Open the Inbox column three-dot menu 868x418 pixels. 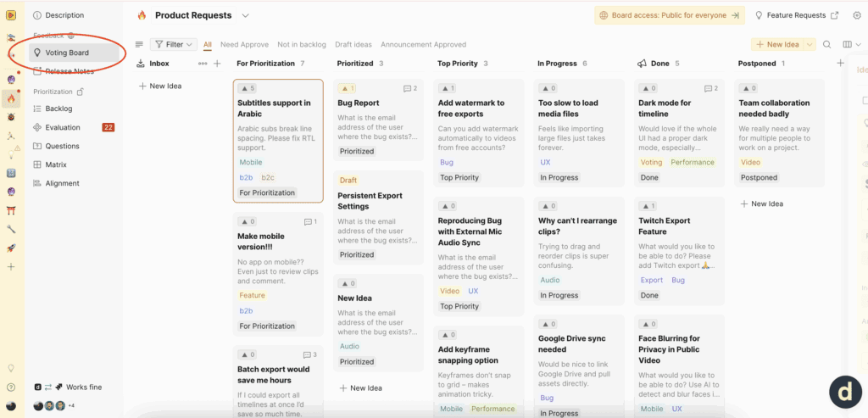point(203,64)
